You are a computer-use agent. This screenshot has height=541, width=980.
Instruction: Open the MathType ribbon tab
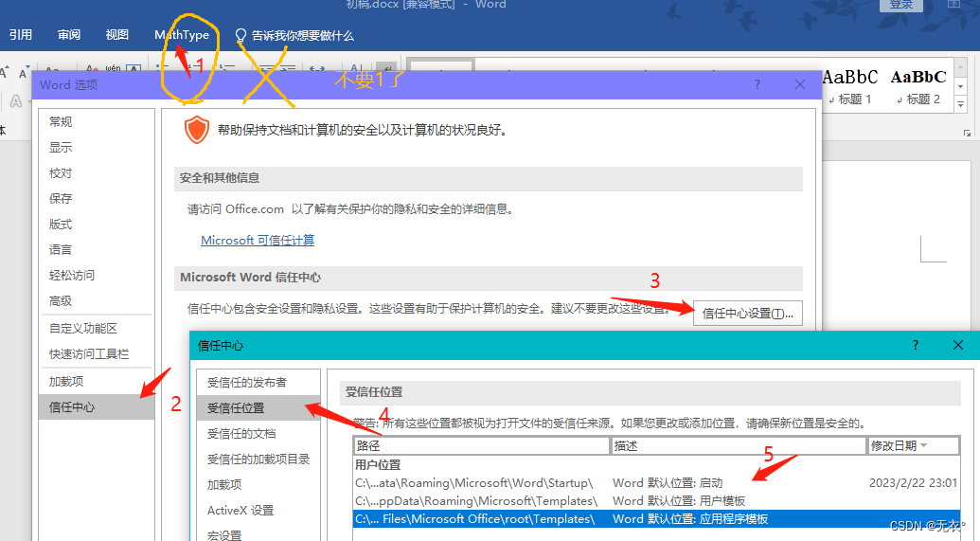click(182, 35)
